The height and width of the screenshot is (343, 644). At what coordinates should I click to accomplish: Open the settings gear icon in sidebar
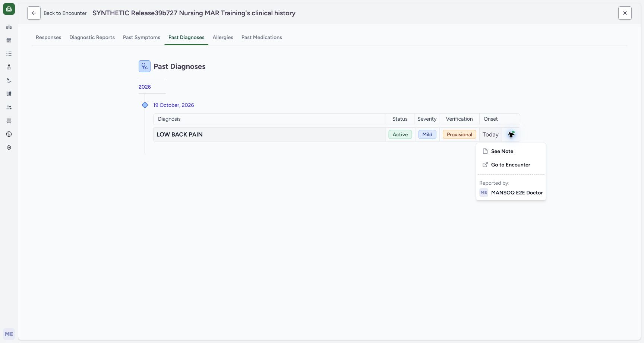click(9, 147)
